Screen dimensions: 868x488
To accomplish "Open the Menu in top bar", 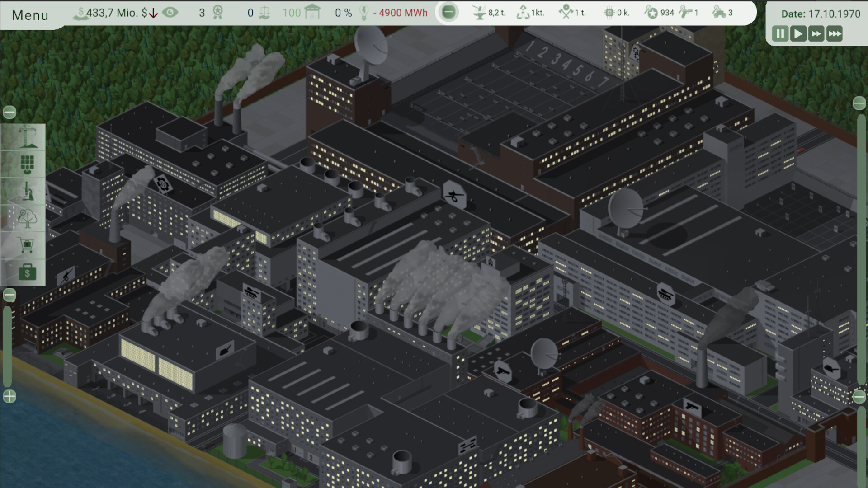I will point(30,15).
